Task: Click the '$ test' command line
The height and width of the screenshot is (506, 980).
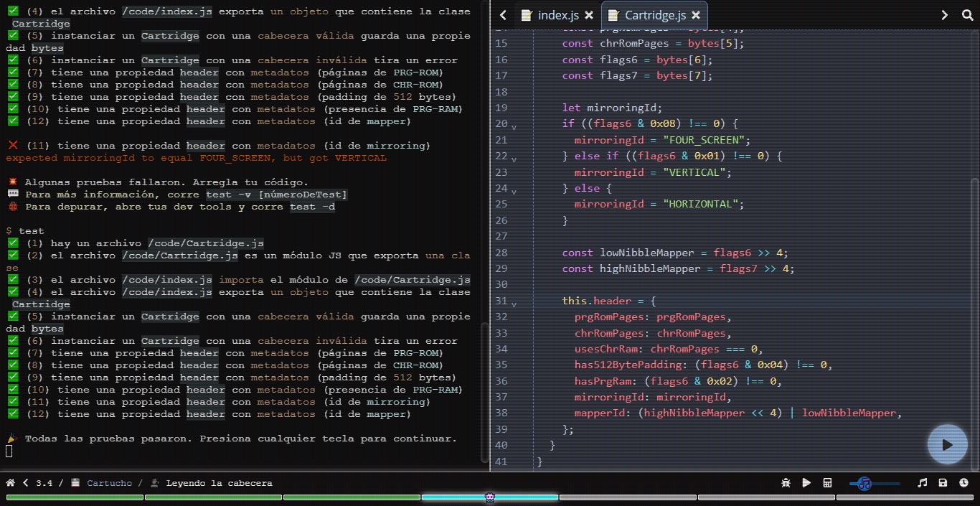Action: click(25, 231)
